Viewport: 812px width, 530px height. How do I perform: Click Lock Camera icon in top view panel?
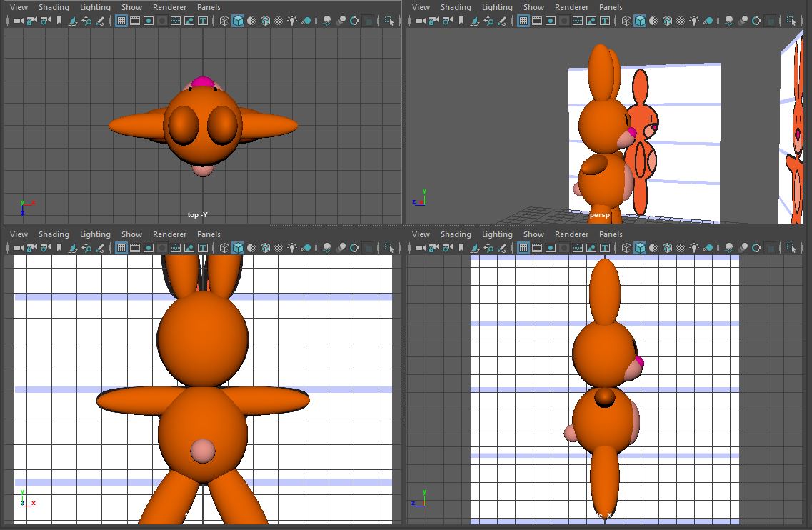click(31, 21)
